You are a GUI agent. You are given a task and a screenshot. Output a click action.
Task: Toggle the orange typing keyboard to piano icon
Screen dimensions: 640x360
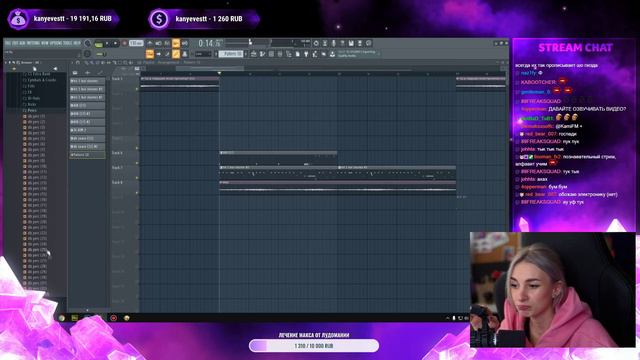tap(150, 54)
